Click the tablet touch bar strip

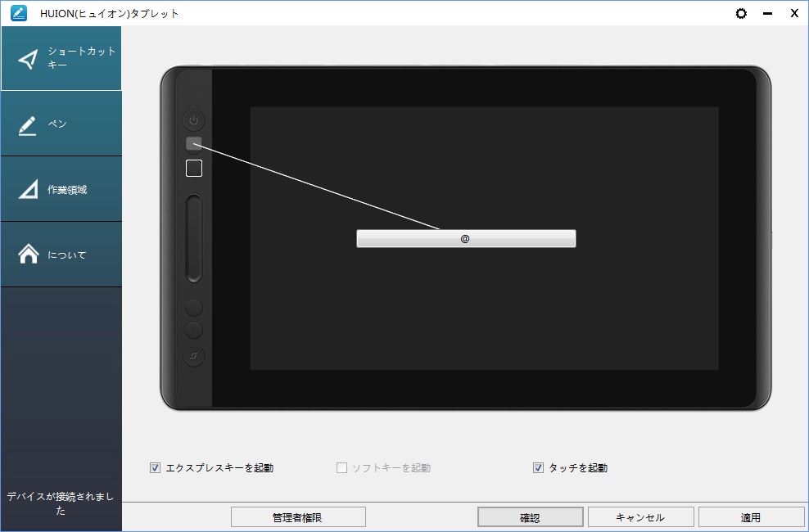(x=194, y=238)
